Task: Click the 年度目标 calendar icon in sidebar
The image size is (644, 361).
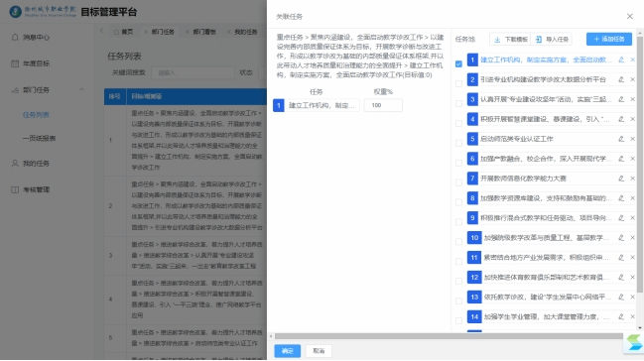Action: pos(15,63)
